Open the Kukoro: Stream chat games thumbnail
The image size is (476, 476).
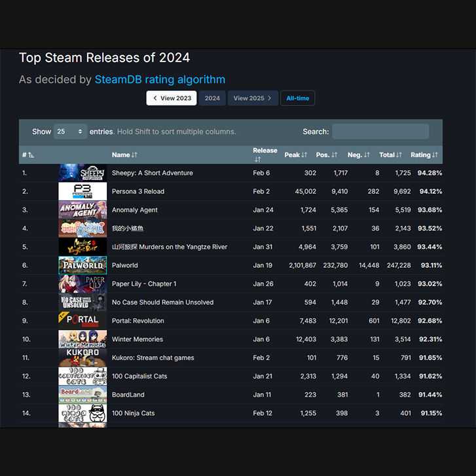(x=82, y=357)
